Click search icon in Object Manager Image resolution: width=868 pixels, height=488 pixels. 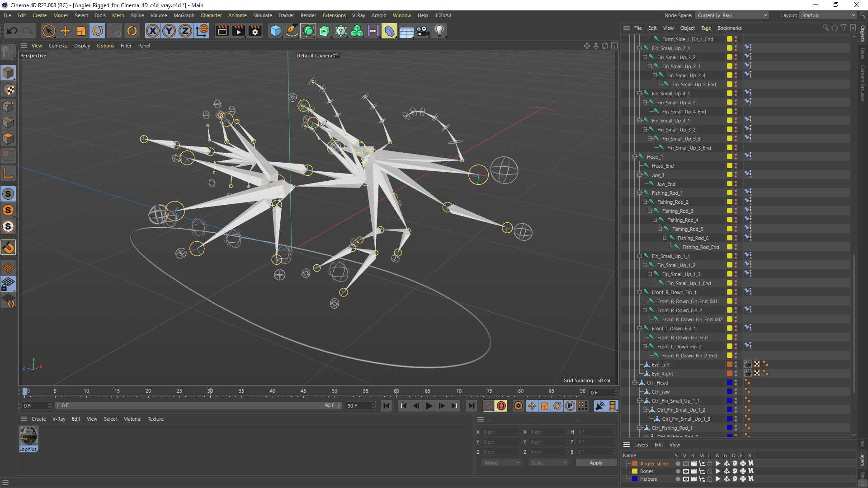click(x=826, y=28)
